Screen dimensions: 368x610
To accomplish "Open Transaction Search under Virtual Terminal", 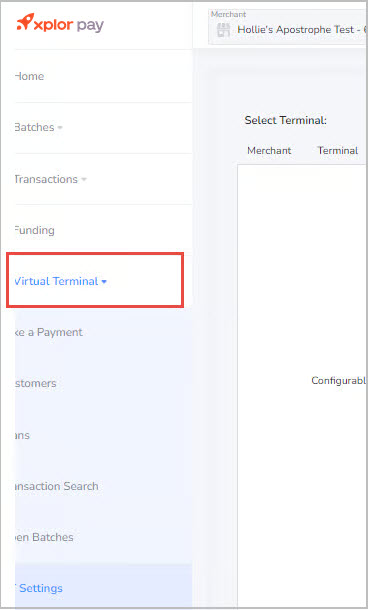I will point(56,486).
